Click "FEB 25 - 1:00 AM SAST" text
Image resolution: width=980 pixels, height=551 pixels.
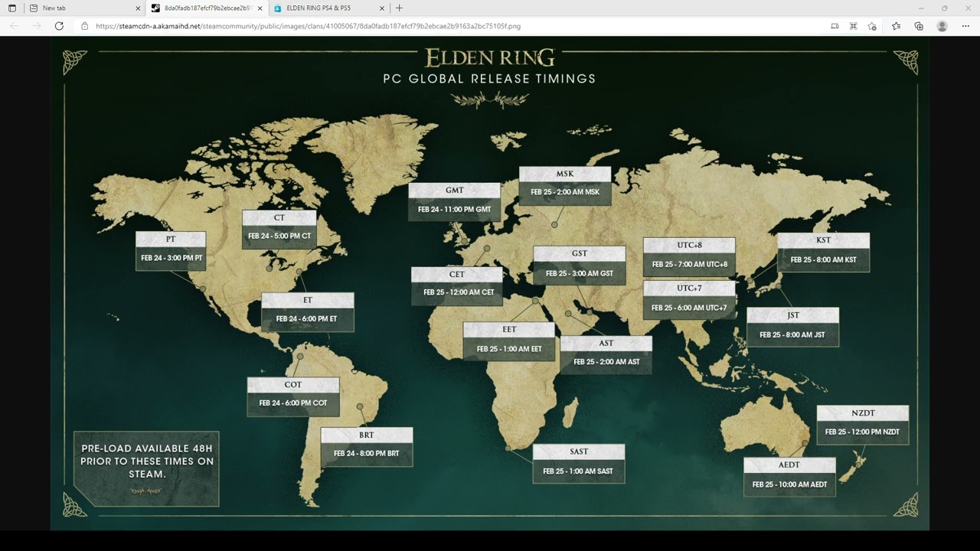(x=578, y=471)
